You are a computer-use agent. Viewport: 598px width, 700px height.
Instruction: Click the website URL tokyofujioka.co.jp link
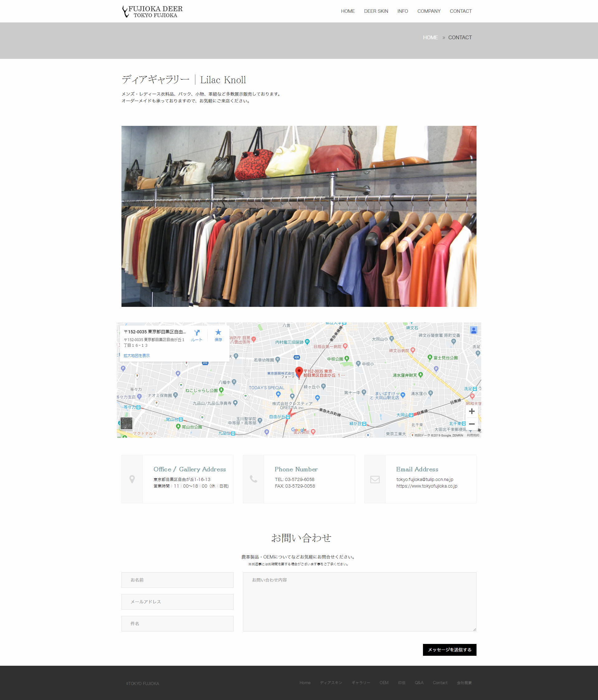pos(426,486)
